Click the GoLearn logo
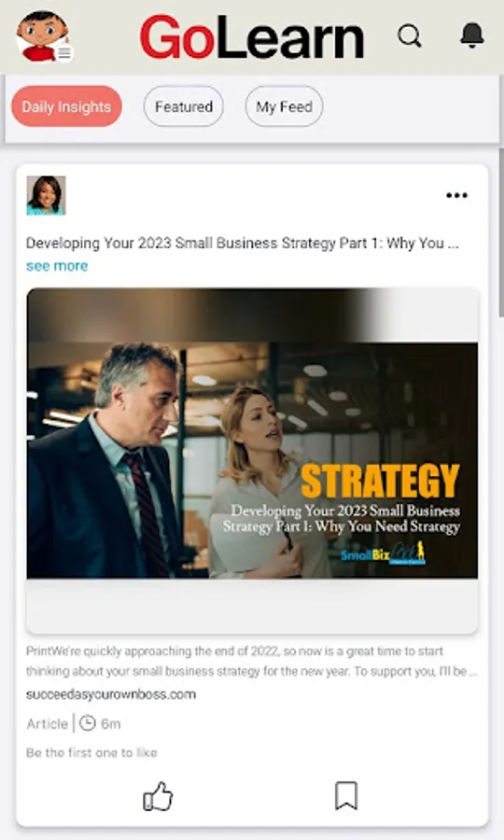Image resolution: width=504 pixels, height=840 pixels. [x=252, y=37]
